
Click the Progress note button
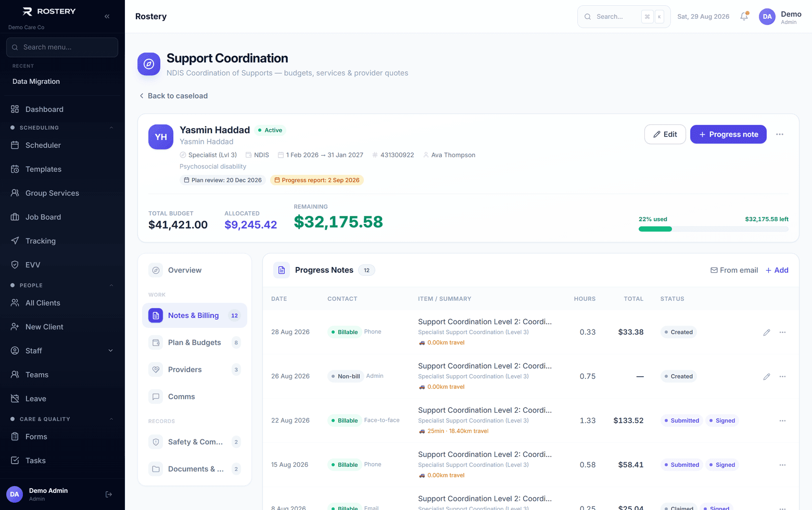[728, 134]
